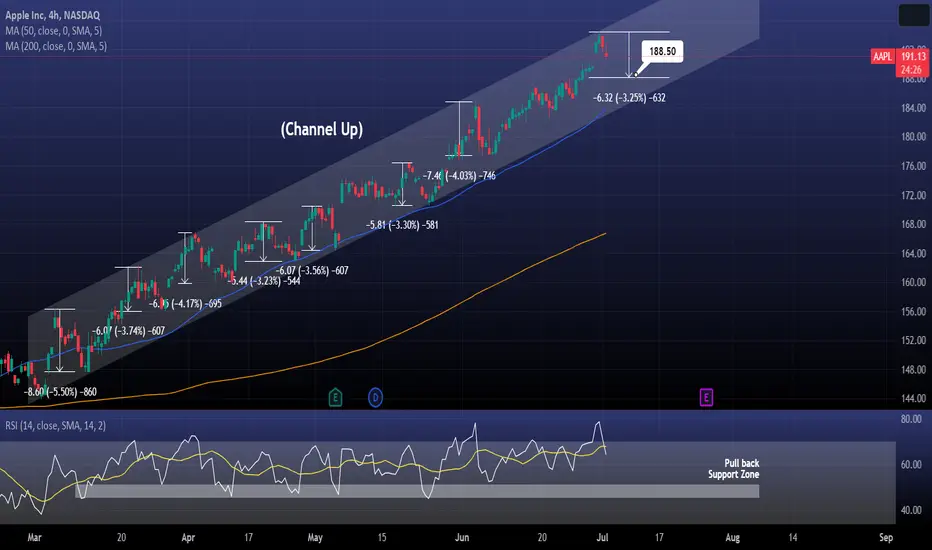Select the -6.07 (-3.56%) -607 measurement label

[x=312, y=271]
